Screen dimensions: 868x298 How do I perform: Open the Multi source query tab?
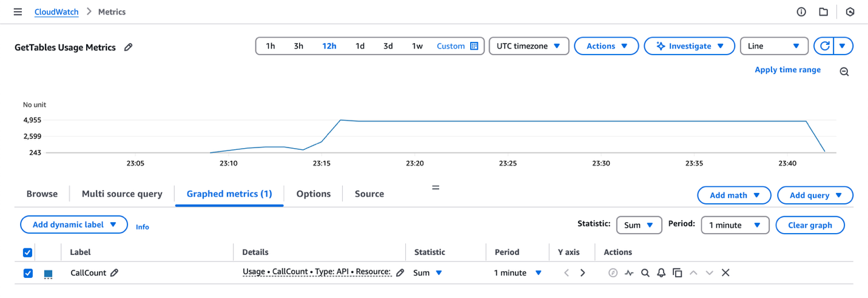(x=122, y=194)
